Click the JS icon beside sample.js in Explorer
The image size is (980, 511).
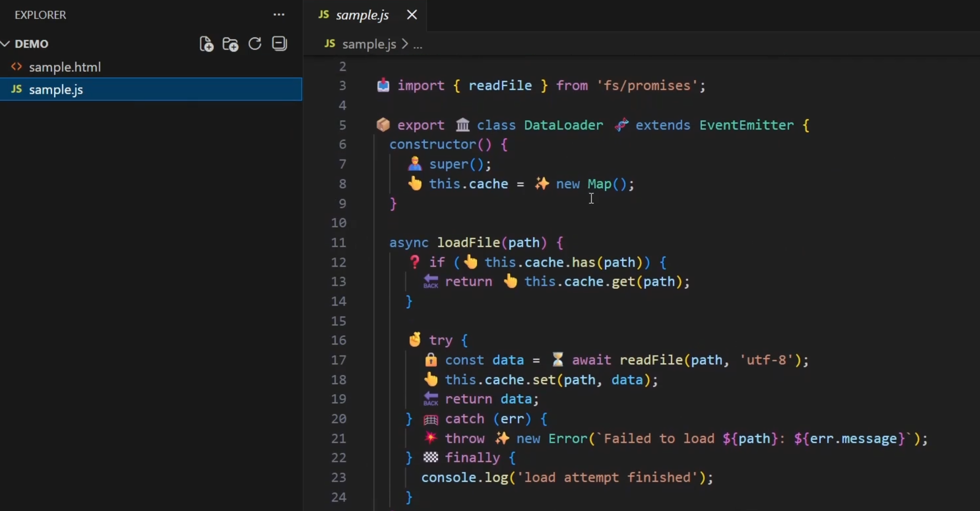[16, 89]
